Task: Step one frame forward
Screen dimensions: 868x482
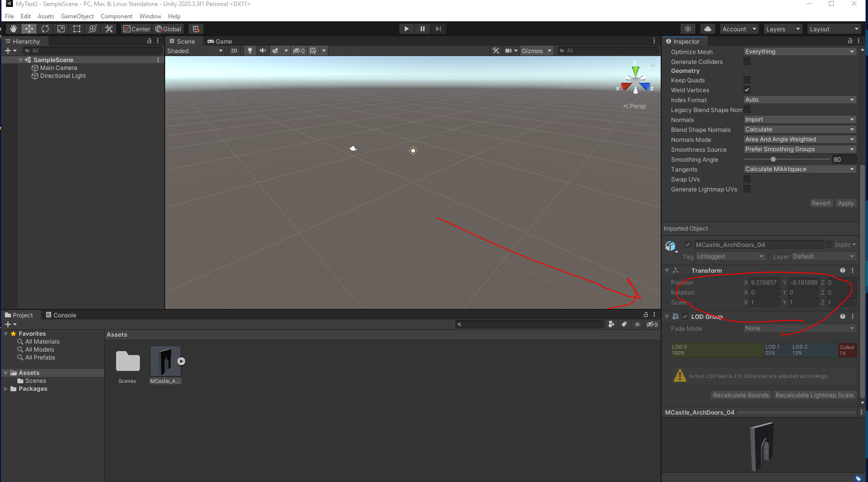Action: click(x=438, y=29)
